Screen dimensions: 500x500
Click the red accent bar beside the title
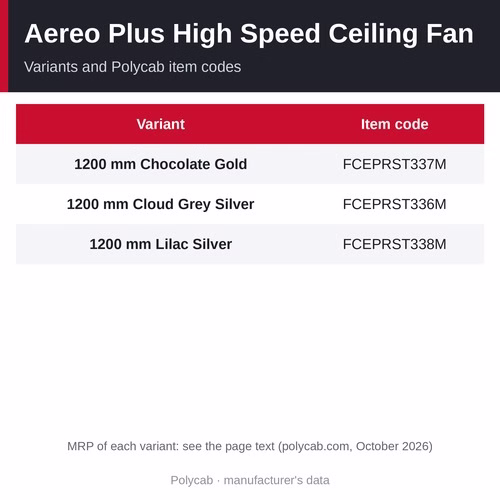(x=4, y=46)
